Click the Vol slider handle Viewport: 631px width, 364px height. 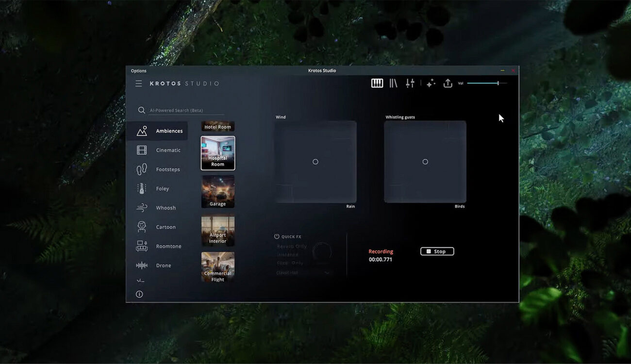pyautogui.click(x=498, y=83)
